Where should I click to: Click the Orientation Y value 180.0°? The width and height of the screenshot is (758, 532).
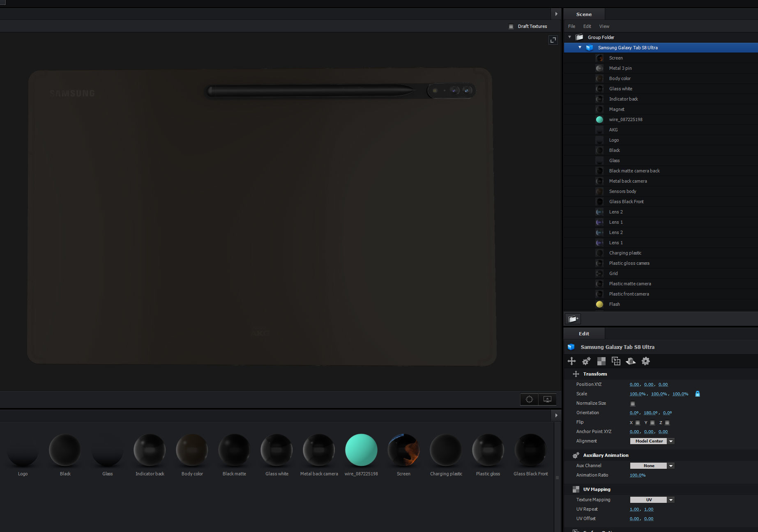[x=651, y=413]
